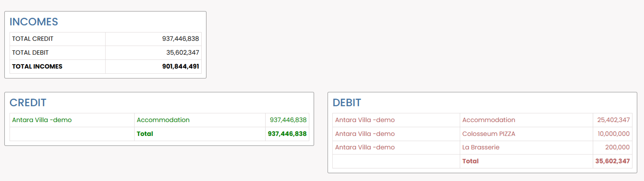Select the green Credit Total label
Screen dimensions: 644x181
pos(145,134)
